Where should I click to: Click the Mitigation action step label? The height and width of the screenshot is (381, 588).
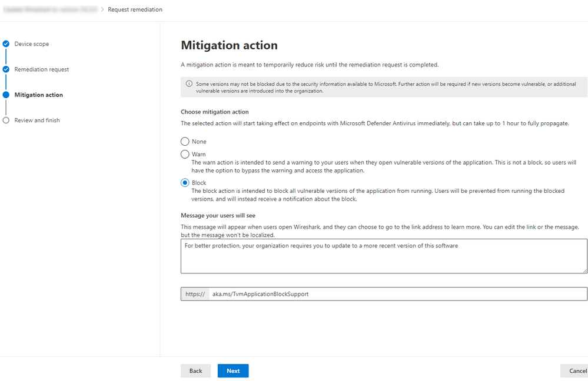tap(39, 95)
